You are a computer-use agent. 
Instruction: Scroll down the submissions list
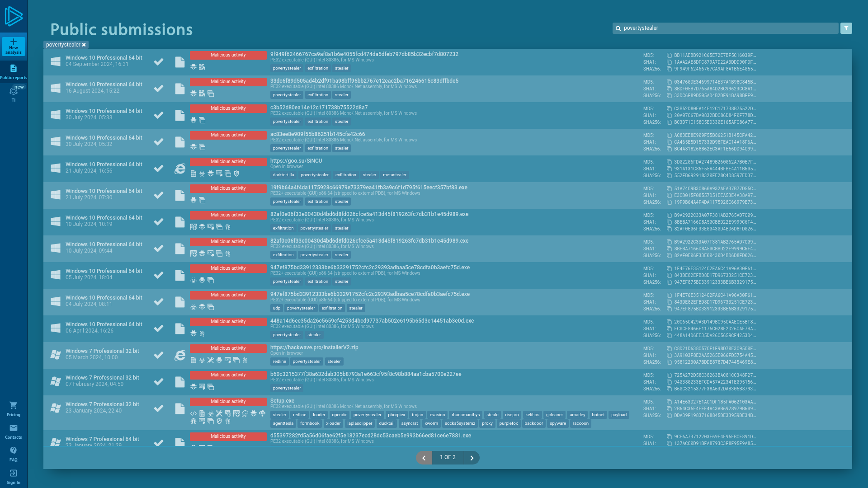click(472, 458)
